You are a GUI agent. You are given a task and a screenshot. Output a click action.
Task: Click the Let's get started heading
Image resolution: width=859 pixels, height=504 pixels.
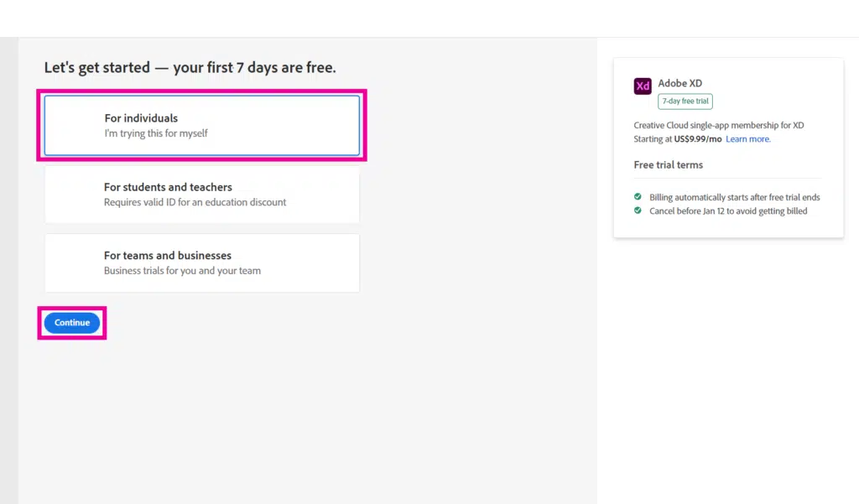191,67
